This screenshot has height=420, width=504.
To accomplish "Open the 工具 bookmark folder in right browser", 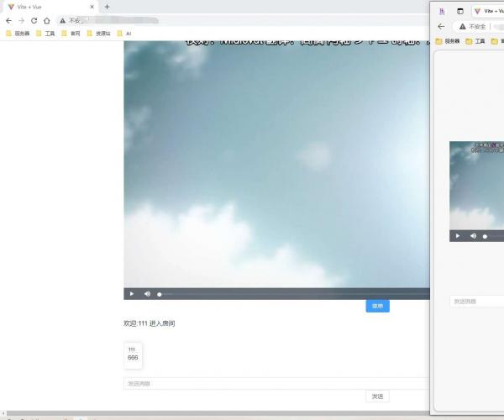I will tap(475, 41).
